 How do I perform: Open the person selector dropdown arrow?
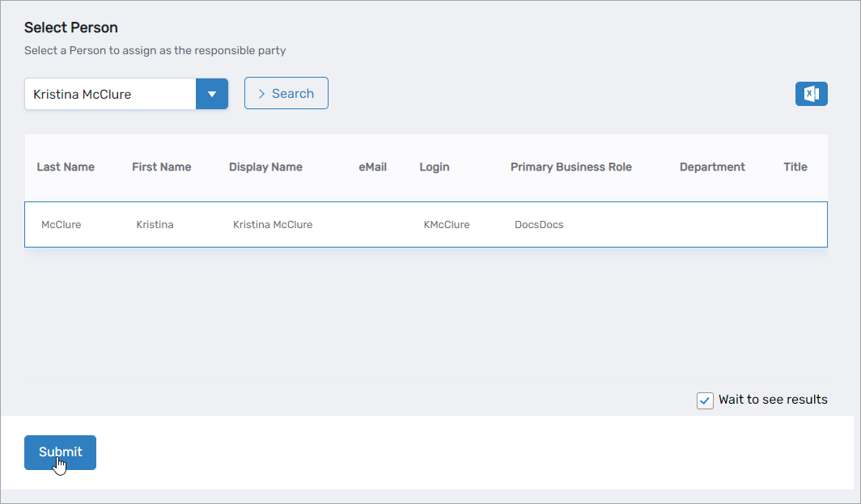click(x=211, y=93)
